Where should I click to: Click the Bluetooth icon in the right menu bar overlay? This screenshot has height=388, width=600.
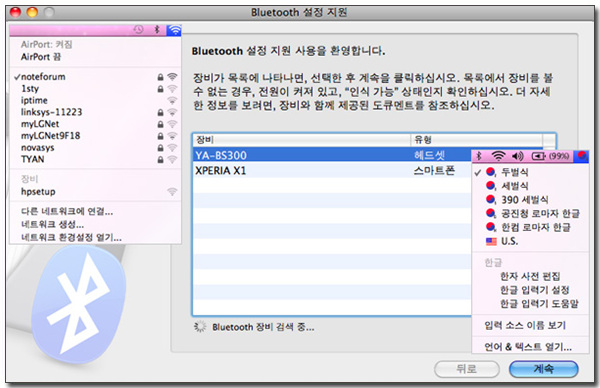(x=479, y=156)
